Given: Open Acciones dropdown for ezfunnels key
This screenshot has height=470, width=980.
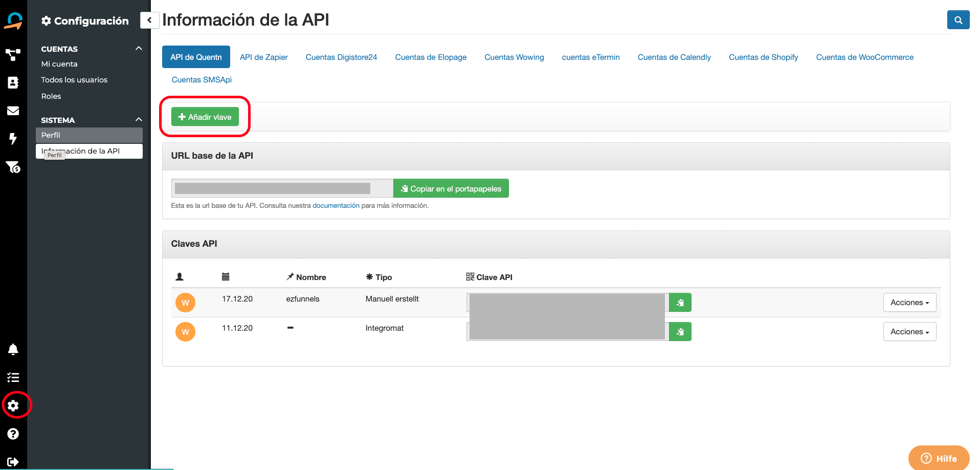Looking at the screenshot, I should (x=909, y=303).
